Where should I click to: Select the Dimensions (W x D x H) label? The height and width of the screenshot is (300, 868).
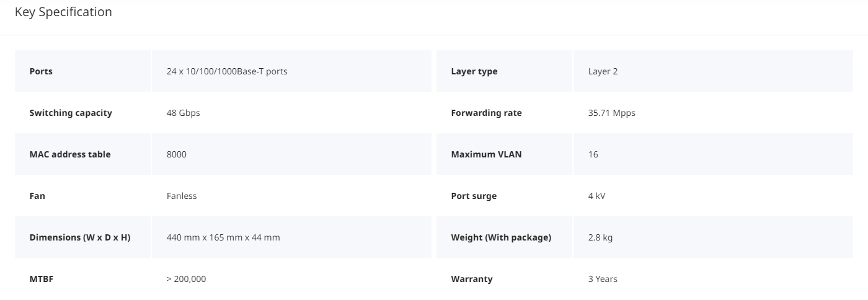pyautogui.click(x=80, y=237)
